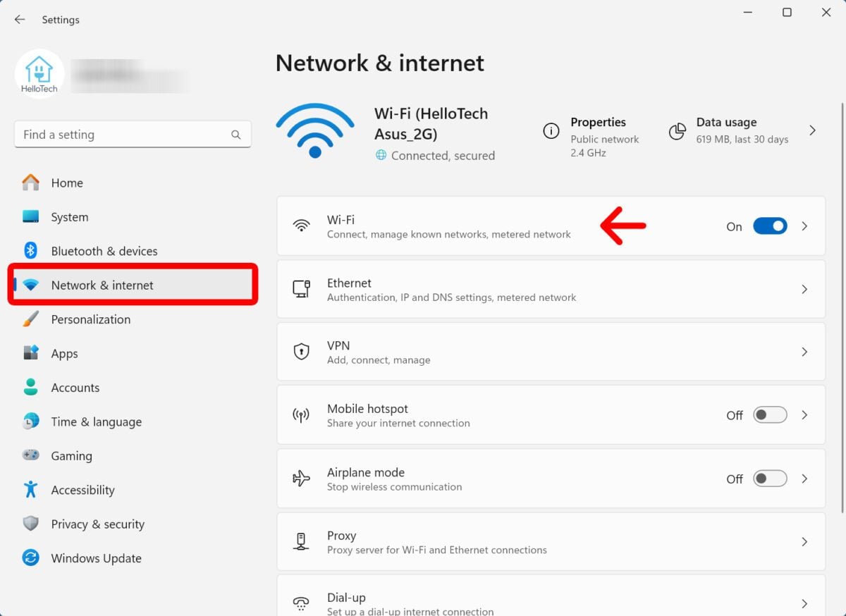Turn off the Wi-Fi toggle
This screenshot has height=616, width=846.
tap(770, 226)
